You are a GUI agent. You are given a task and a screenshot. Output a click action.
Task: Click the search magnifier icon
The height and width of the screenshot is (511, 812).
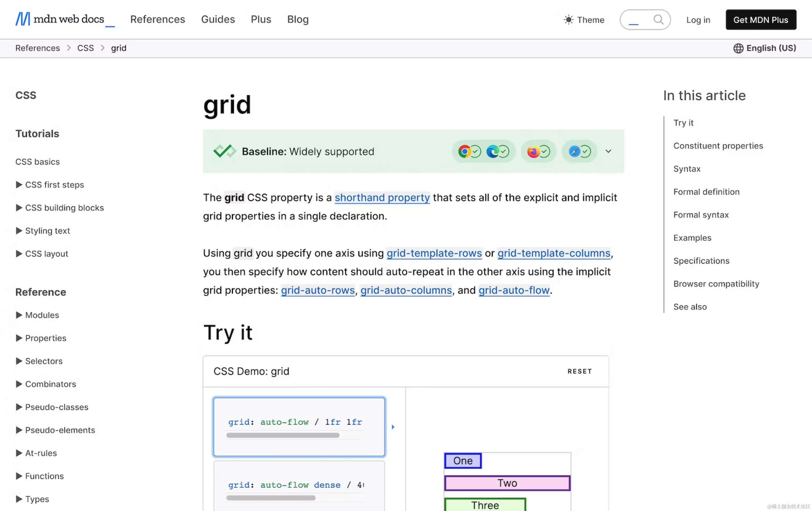click(x=658, y=20)
